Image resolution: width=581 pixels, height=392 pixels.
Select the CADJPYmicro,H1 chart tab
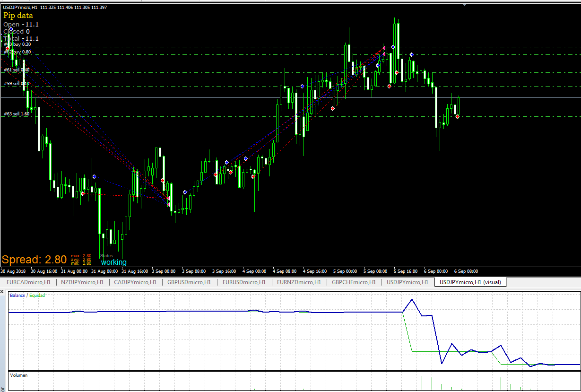[x=135, y=282]
